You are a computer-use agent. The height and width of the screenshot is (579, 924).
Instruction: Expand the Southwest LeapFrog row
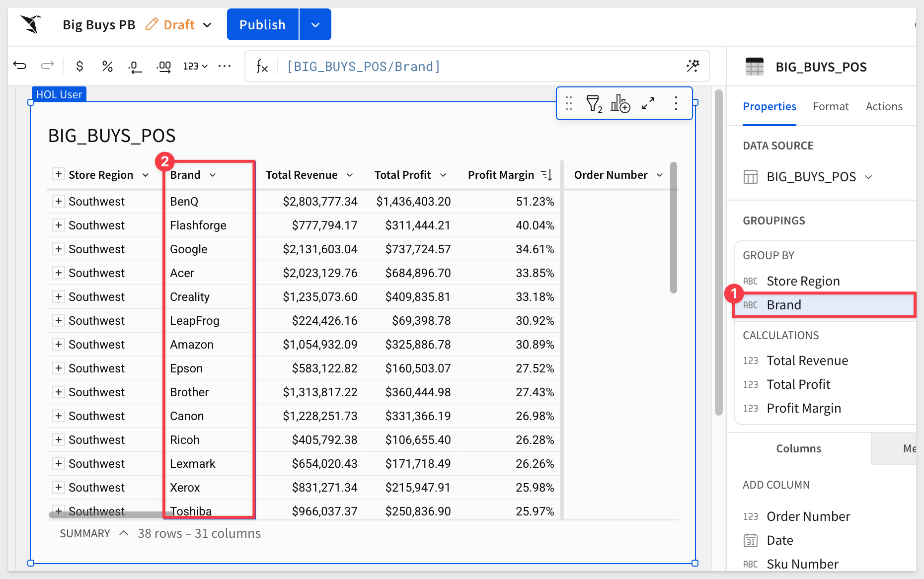click(x=59, y=320)
